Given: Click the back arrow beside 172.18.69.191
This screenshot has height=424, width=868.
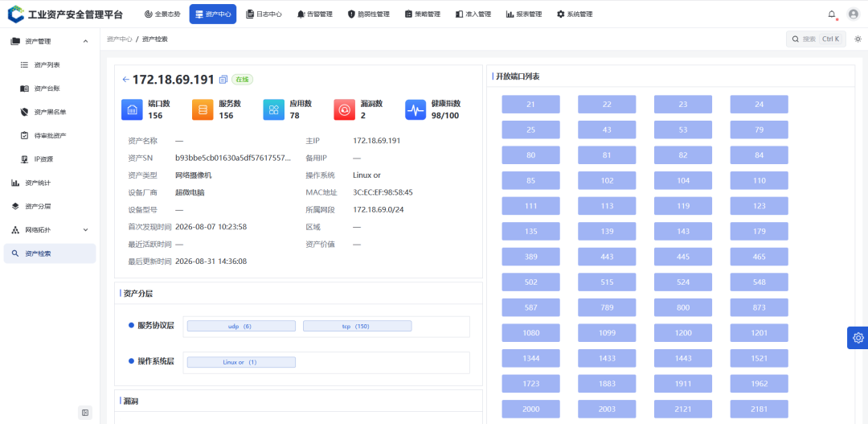Looking at the screenshot, I should click(125, 80).
